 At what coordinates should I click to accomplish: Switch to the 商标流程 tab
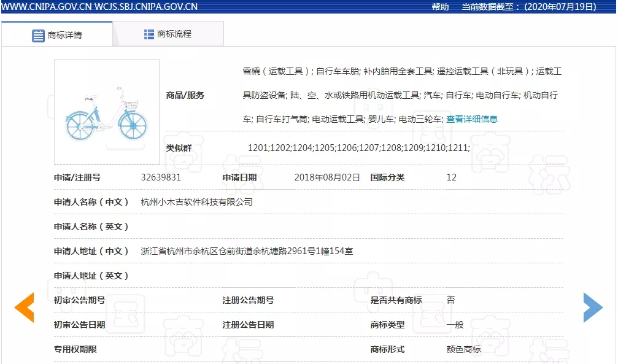pyautogui.click(x=174, y=34)
